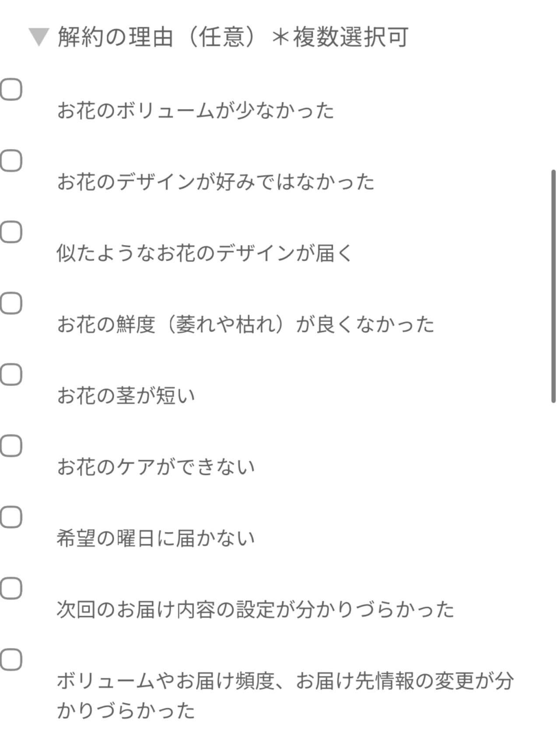Check the 次回のお届け内容の設定 checkbox

click(11, 589)
